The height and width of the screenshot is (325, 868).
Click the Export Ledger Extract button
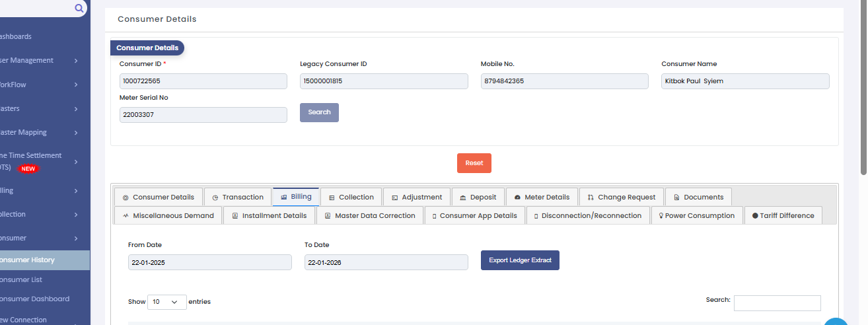[x=520, y=260]
